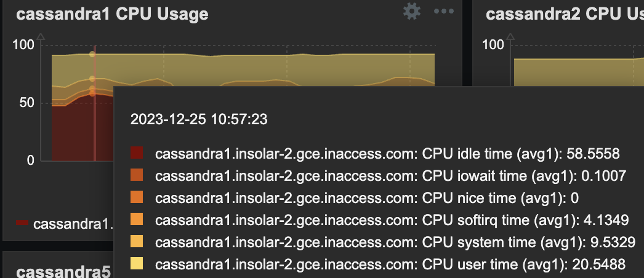The image size is (644, 278).
Task: Click the topmost data point on hover line
Action: [92, 54]
